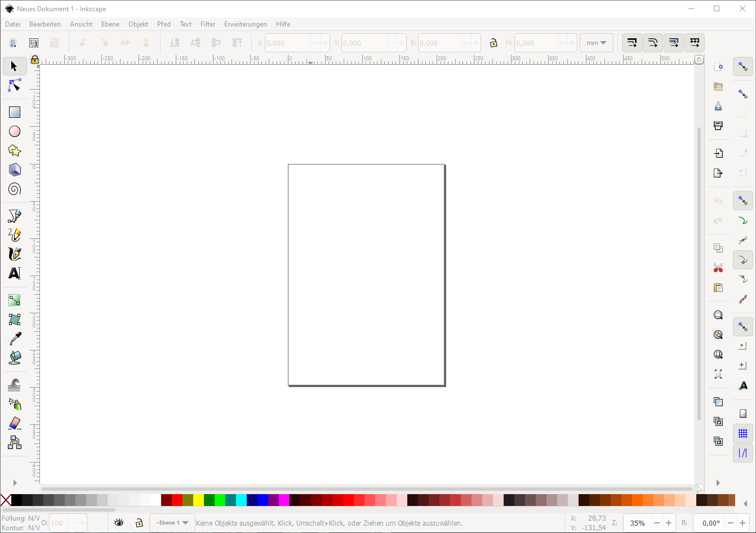The width and height of the screenshot is (756, 533).
Task: Select the Node editing tool
Action: pyautogui.click(x=15, y=86)
